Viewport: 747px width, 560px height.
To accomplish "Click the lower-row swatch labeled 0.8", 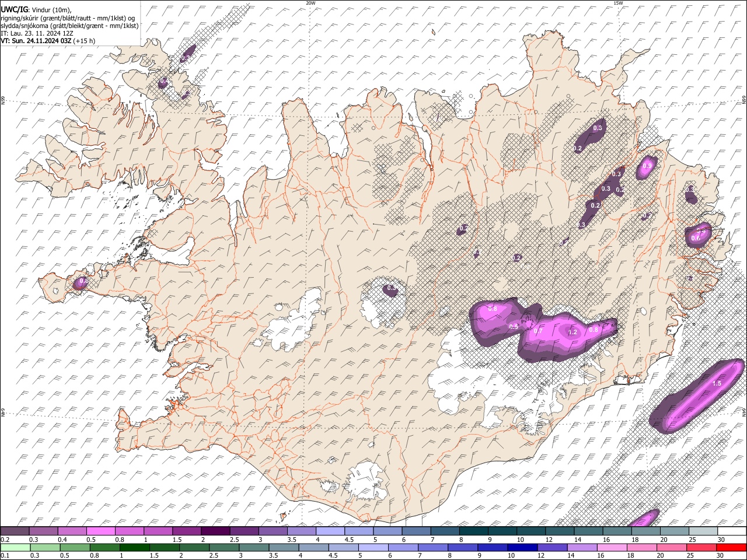I will click(104, 547).
